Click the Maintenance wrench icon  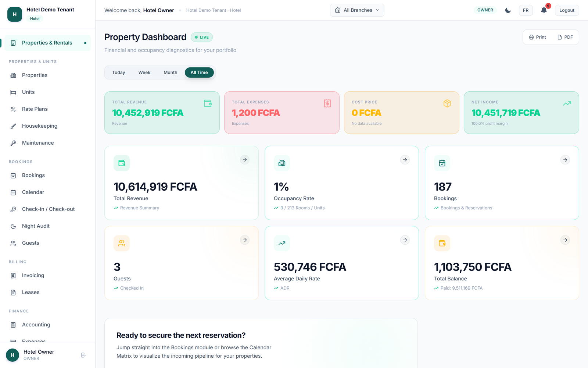pos(13,143)
